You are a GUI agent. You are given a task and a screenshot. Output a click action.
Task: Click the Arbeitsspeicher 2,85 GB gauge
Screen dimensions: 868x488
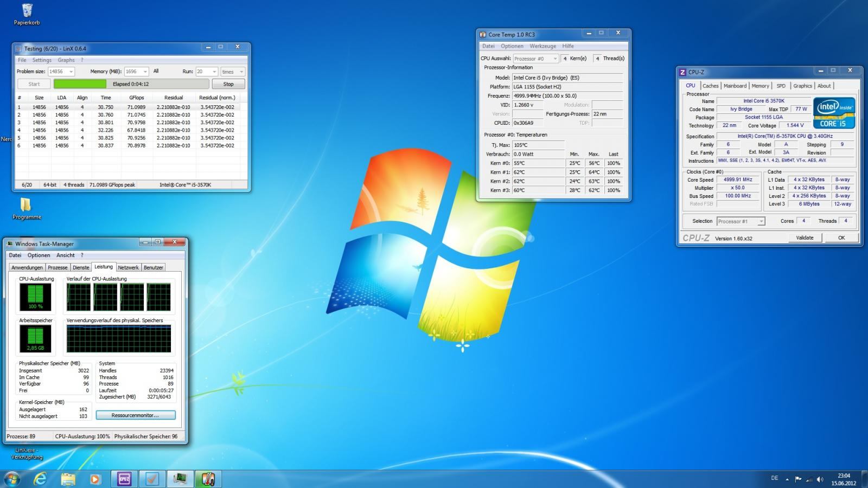pos(35,338)
